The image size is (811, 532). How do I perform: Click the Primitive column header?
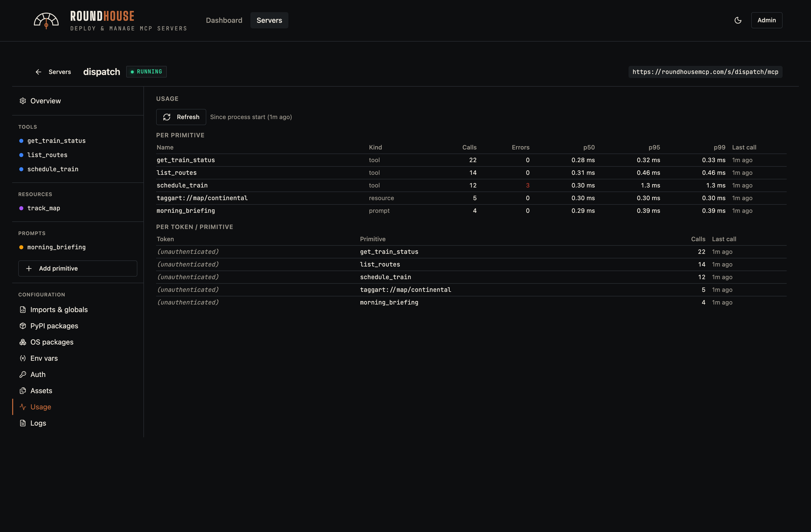point(373,239)
